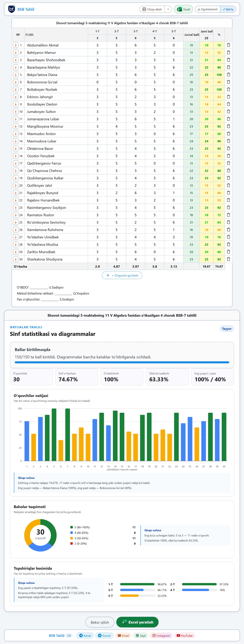Click the 5-T progress bar showing 52.22%
Screen dimensions: 244x644
[x=138, y=596]
